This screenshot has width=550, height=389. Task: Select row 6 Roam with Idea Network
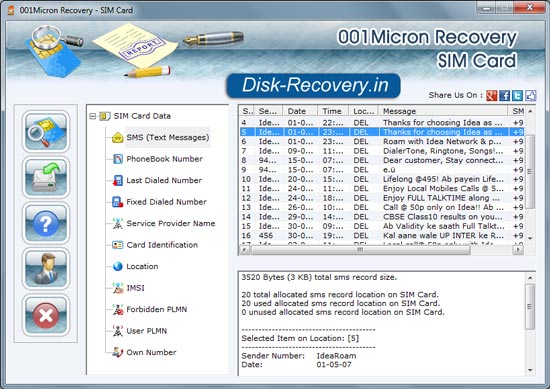click(x=382, y=141)
